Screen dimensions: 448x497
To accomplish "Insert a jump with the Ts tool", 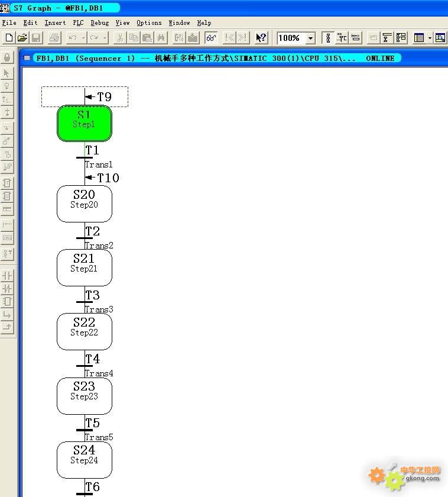I will [x=7, y=99].
